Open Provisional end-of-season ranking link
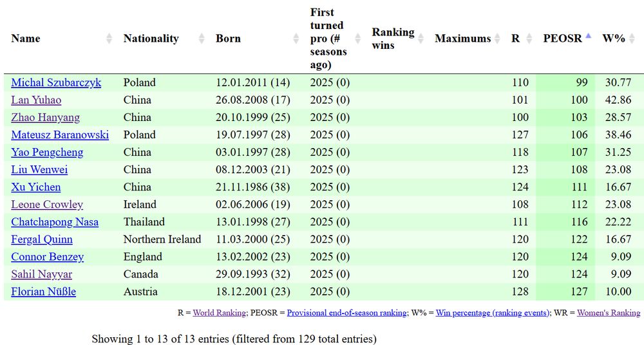 pyautogui.click(x=346, y=313)
